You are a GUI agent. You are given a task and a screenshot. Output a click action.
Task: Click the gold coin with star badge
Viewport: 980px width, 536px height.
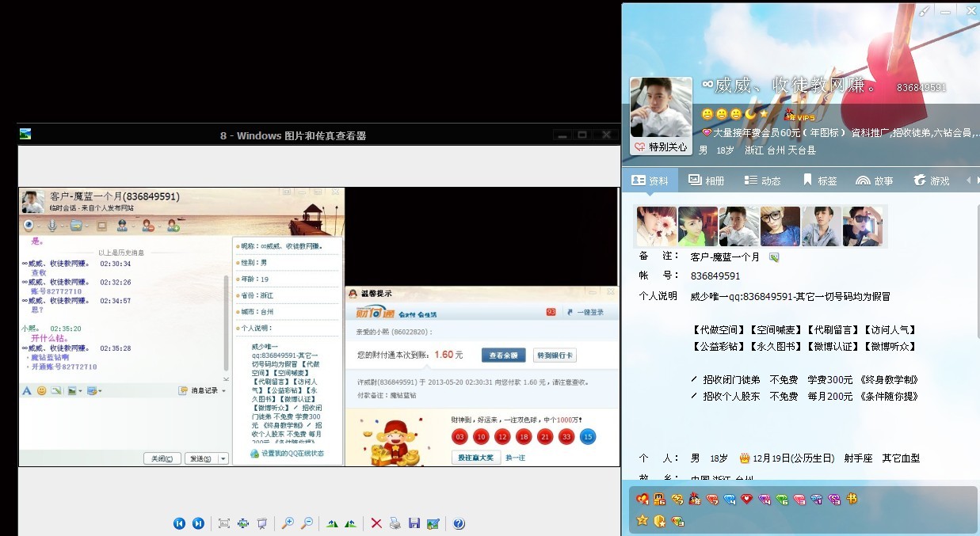coord(659,520)
